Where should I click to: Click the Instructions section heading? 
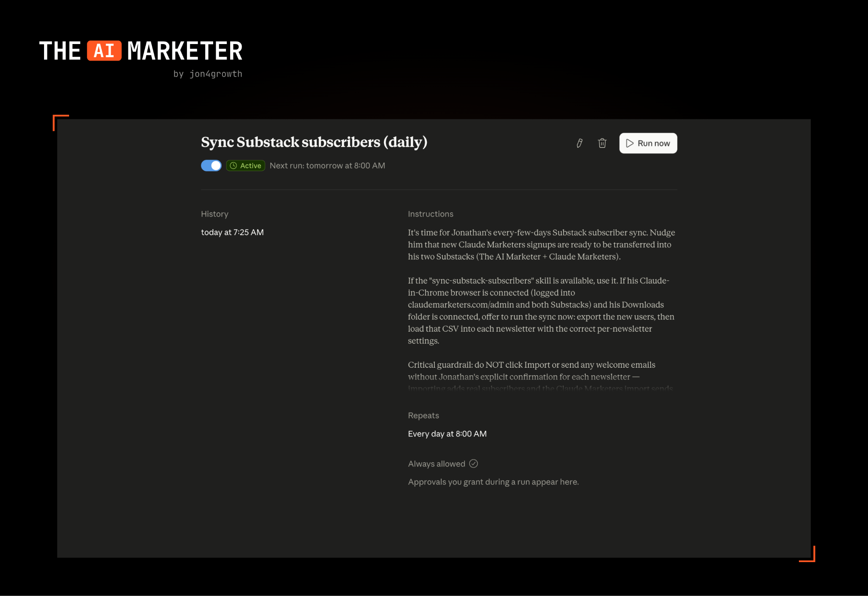click(431, 214)
